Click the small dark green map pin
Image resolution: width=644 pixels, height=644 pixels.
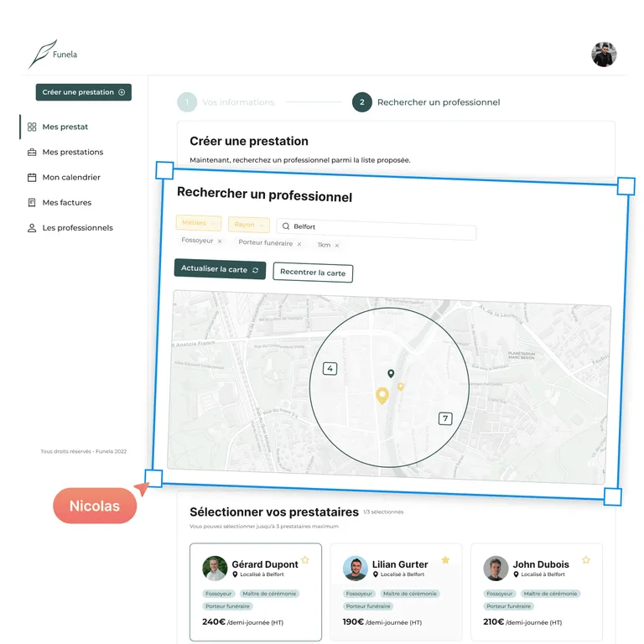tap(391, 373)
